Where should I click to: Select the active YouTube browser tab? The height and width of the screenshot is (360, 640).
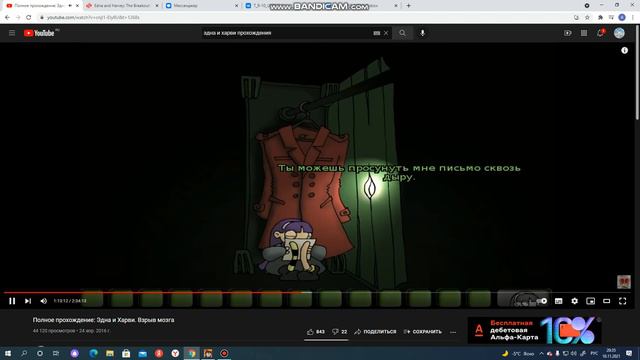pyautogui.click(x=41, y=6)
